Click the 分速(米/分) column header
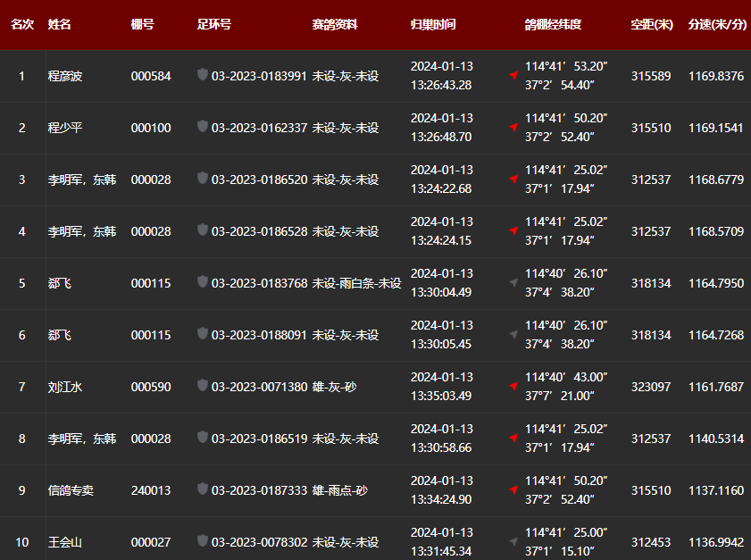Image resolution: width=751 pixels, height=560 pixels. [717, 24]
